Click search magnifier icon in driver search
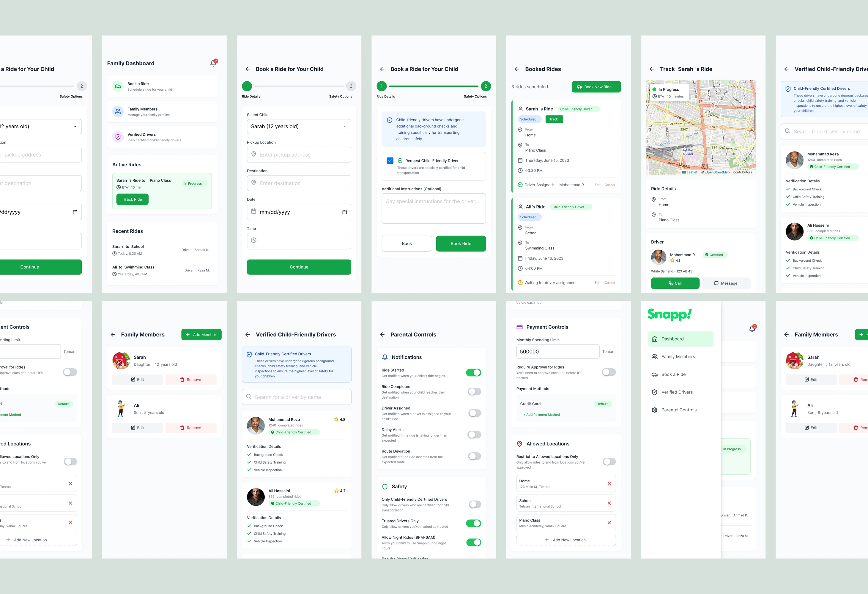Screen dimensions: 868x594 (x=249, y=396)
